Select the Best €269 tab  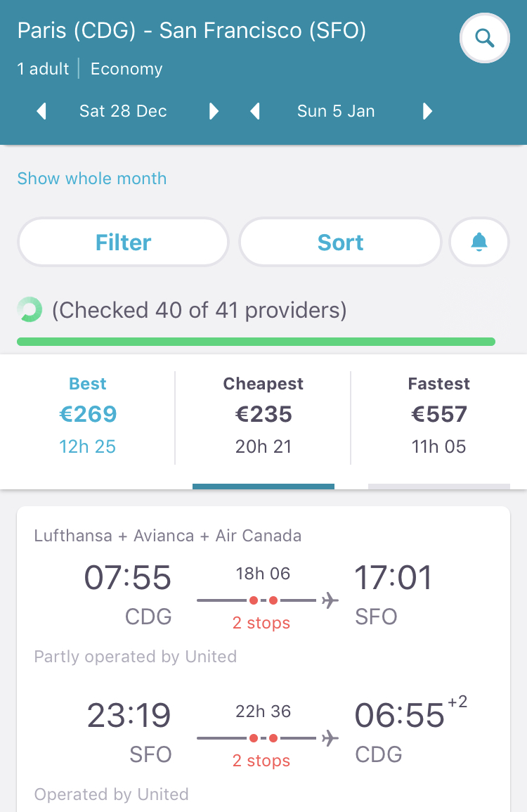click(88, 415)
